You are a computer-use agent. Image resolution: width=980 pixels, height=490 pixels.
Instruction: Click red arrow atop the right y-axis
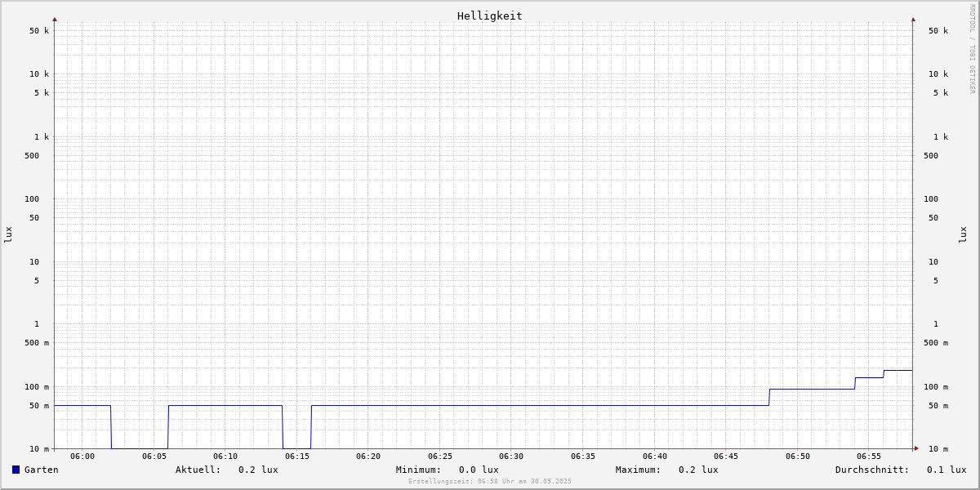(913, 19)
